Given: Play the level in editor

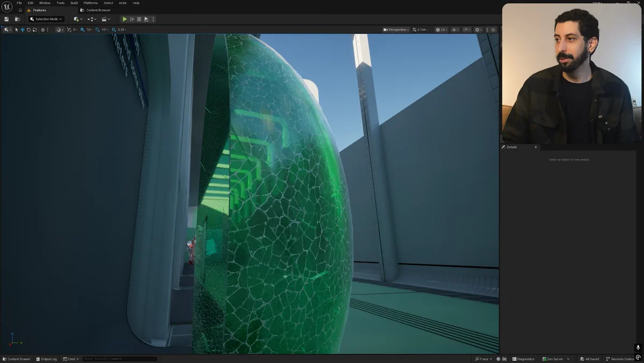Looking at the screenshot, I should (x=125, y=19).
